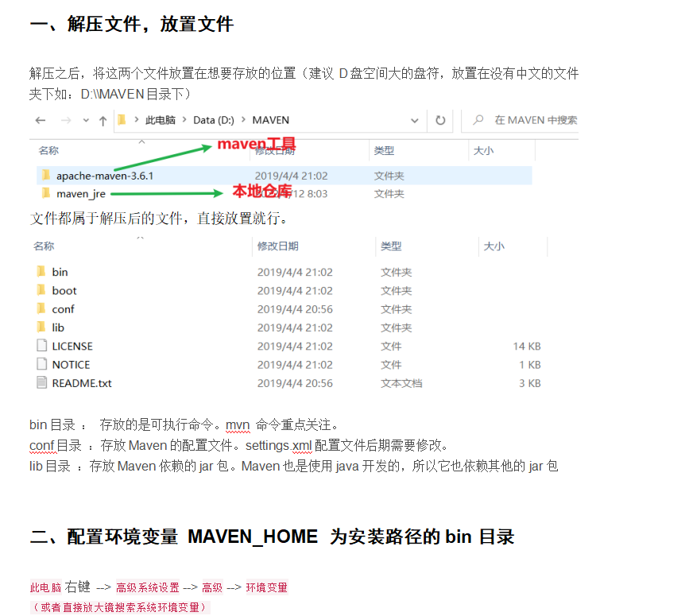689x616 pixels.
Task: Select the LICENSE file
Action: (x=72, y=347)
